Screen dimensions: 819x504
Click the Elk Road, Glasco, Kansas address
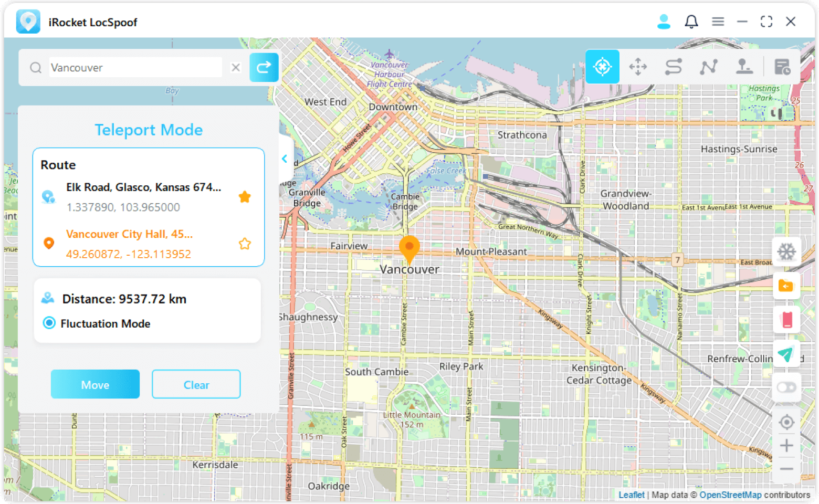(144, 187)
